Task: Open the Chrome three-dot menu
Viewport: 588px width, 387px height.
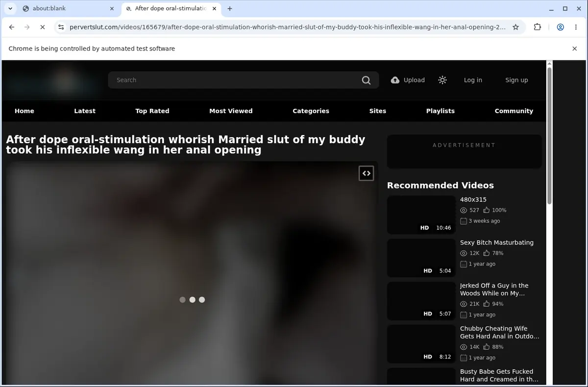Action: [576, 27]
